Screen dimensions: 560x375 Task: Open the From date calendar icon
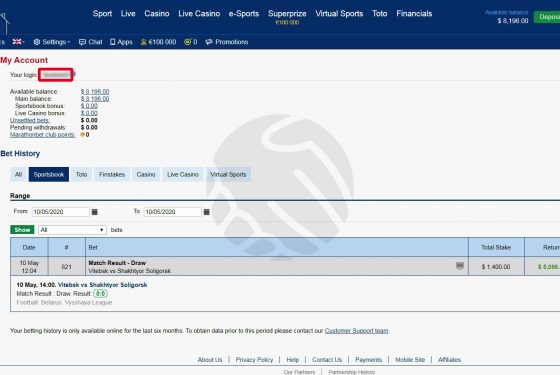[x=95, y=212]
